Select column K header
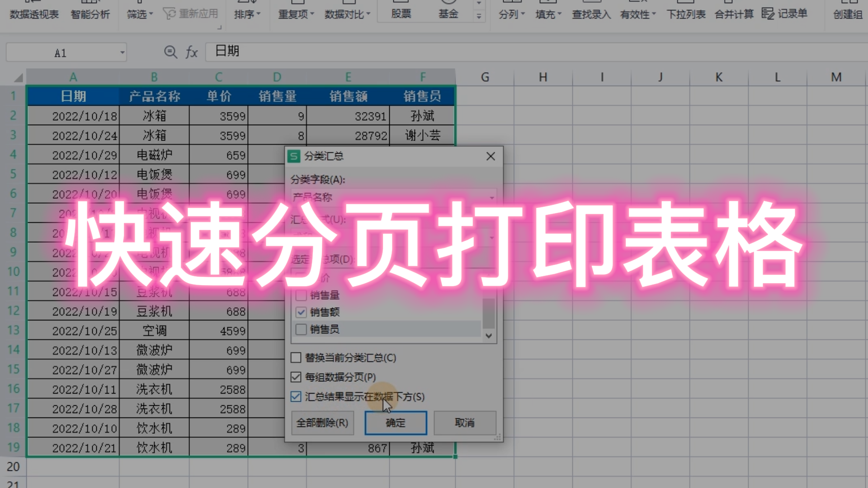Viewport: 868px width, 488px height. (x=719, y=77)
